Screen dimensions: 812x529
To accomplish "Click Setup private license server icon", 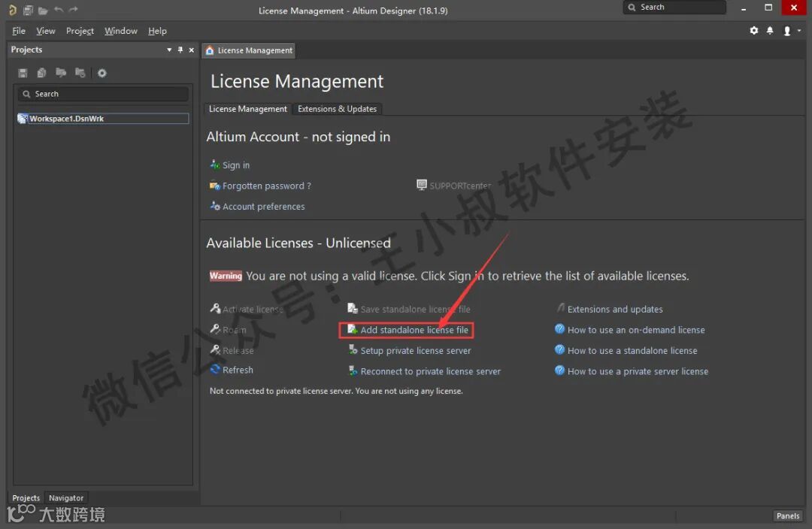I will (353, 350).
